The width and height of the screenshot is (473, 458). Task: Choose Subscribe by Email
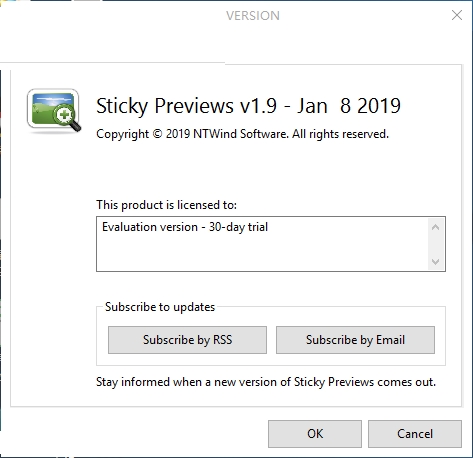point(355,340)
